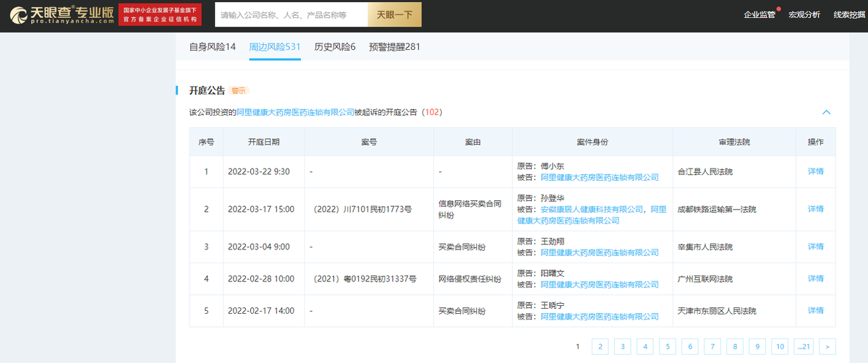Open 详情 for the 王劲翔 case row
The image size is (868, 363).
click(816, 247)
